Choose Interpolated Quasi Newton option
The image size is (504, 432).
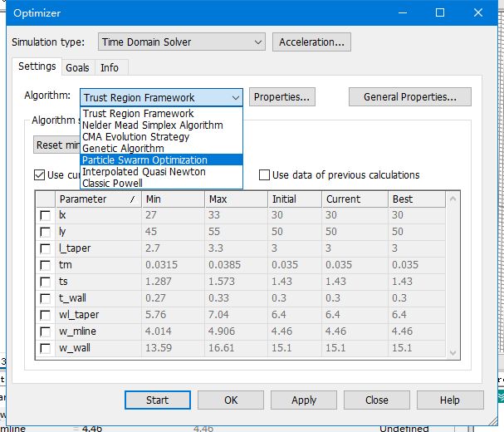161,171
